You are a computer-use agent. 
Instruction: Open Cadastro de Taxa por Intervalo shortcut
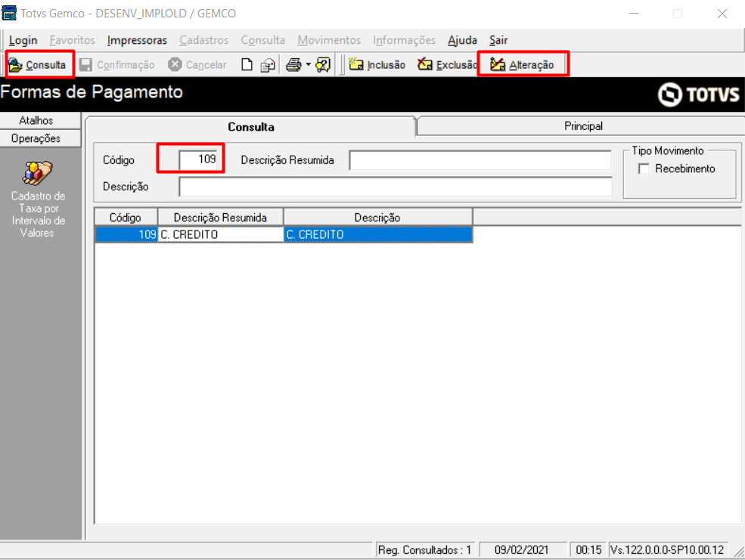pos(38,200)
